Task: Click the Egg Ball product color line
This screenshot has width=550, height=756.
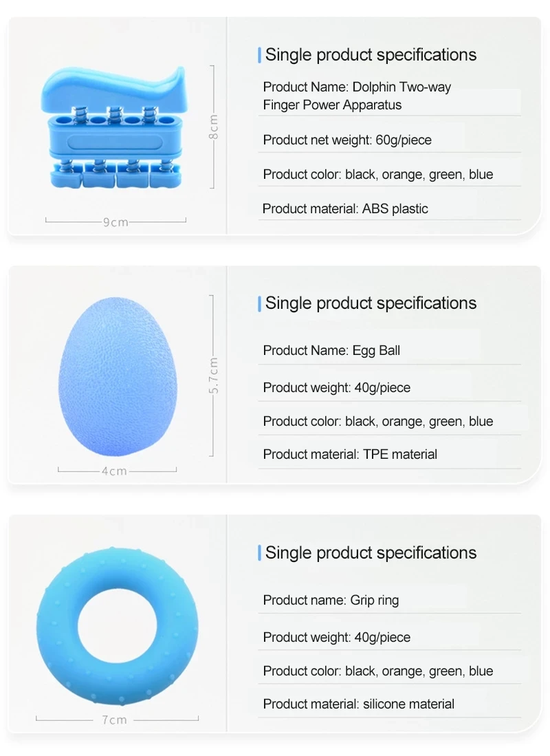Action: point(377,421)
